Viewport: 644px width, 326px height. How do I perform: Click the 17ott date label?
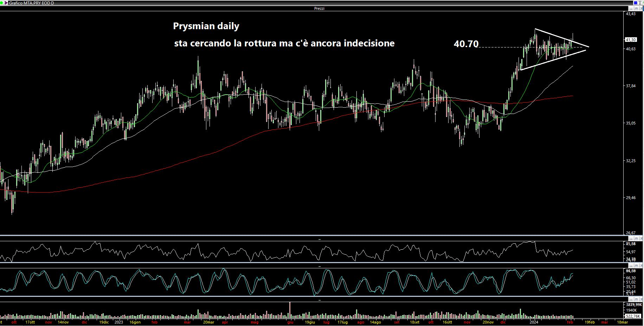pos(30,322)
